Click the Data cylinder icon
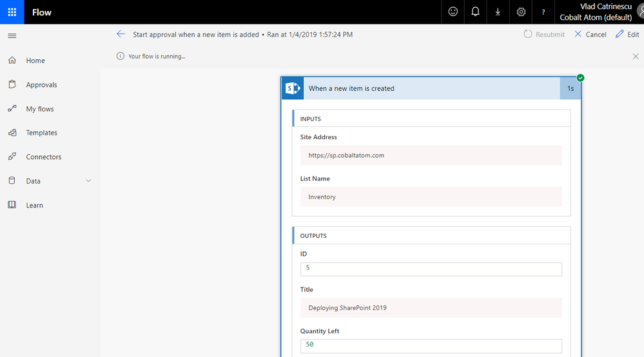This screenshot has height=357, width=644. tap(12, 180)
